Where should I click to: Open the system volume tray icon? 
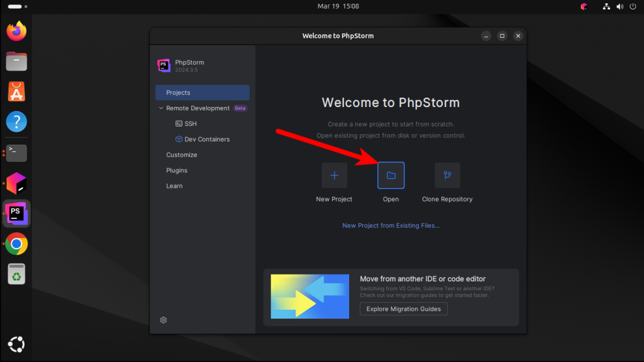(x=619, y=6)
